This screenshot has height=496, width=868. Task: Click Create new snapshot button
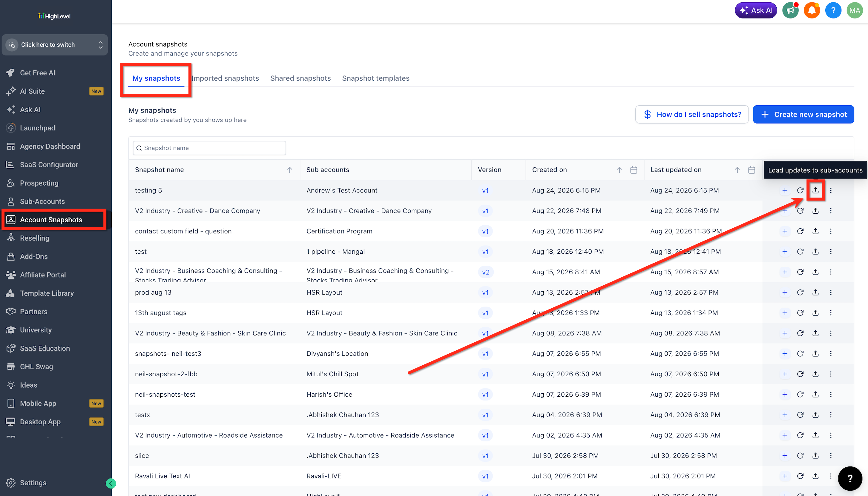click(x=803, y=115)
